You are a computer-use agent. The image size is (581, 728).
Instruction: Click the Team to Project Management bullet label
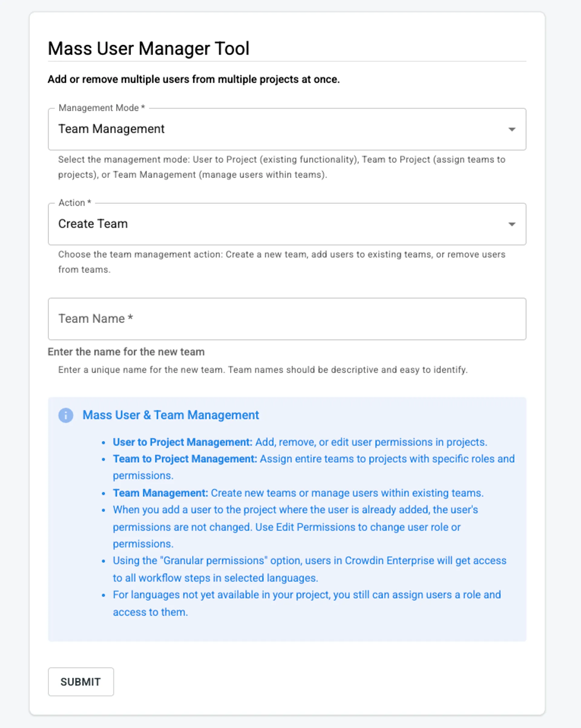coord(185,459)
